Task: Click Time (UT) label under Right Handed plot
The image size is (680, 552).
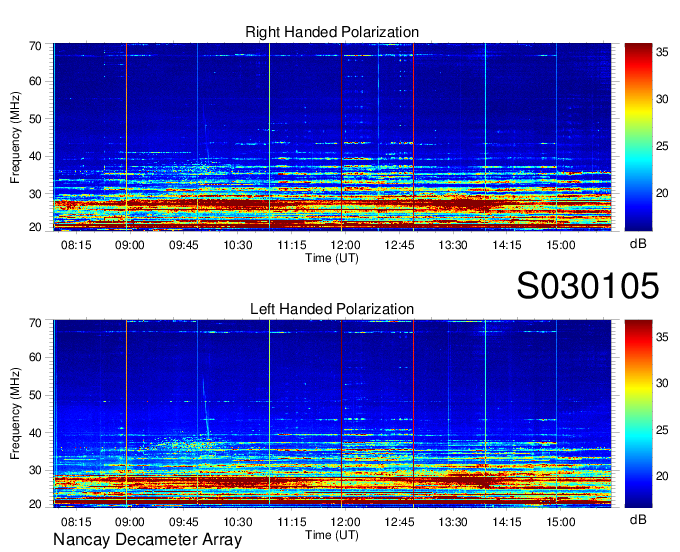Action: coord(332,258)
